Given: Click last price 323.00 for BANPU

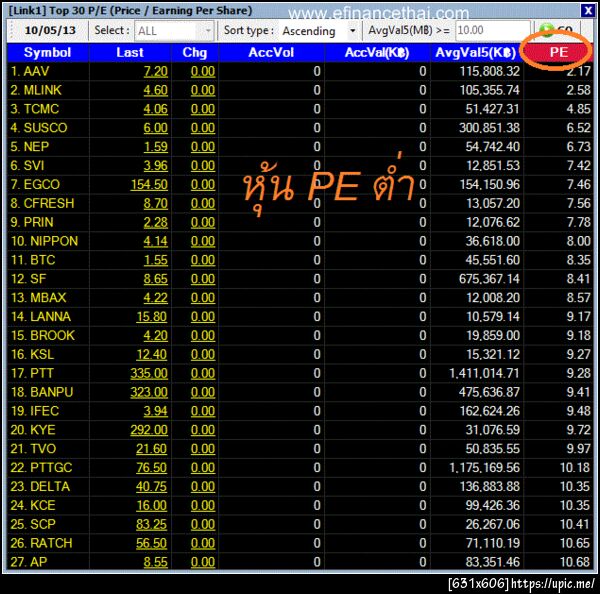Looking at the screenshot, I should click(149, 392).
